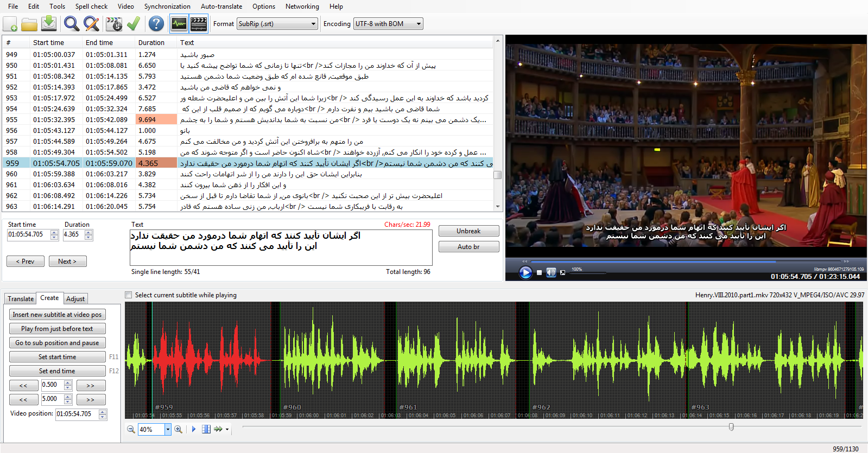Click Go to sub position and pause
This screenshot has width=868, height=453.
tap(57, 343)
